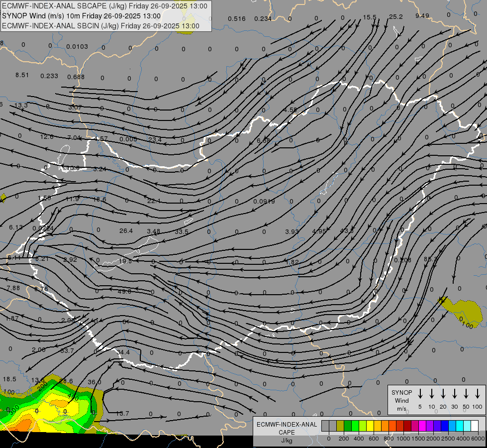Screen dimensions: 487x448
Task: Click the 5 m/s wind arrow in legend
Action: (420, 394)
